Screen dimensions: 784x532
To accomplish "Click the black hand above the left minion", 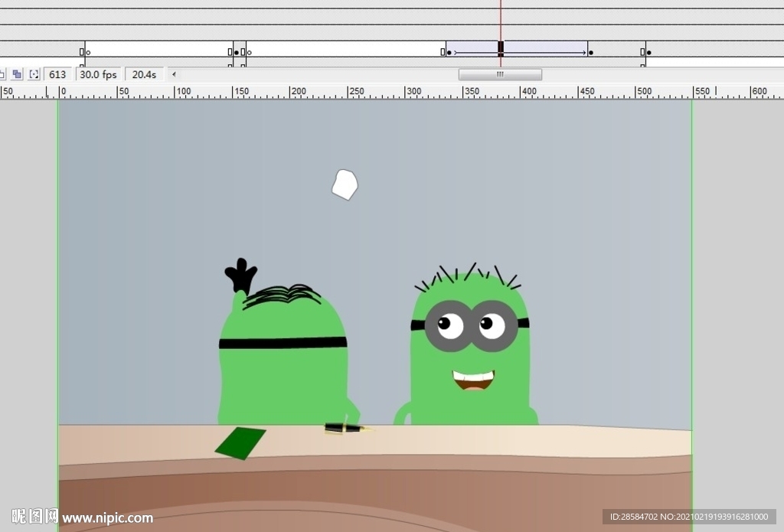I will 241,275.
